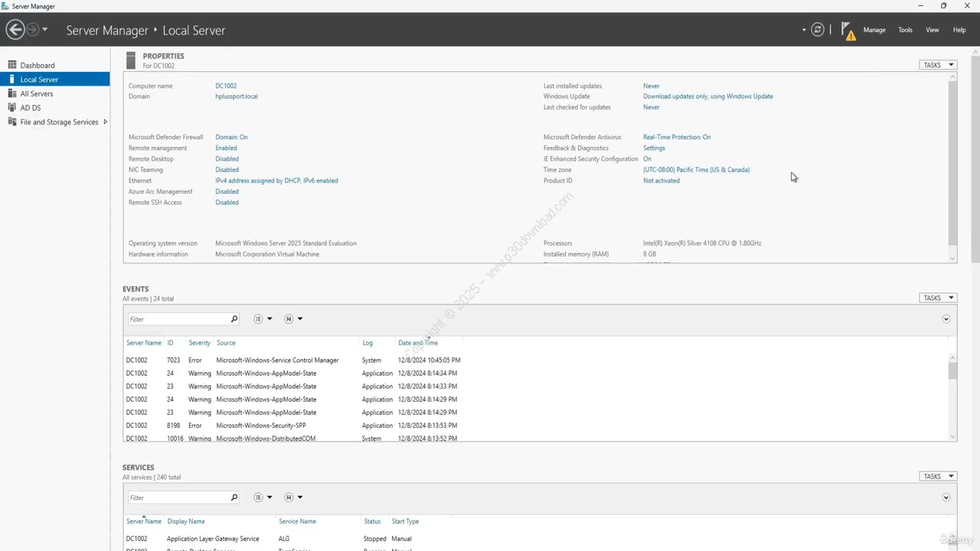The height and width of the screenshot is (551, 980).
Task: Open the View menu
Action: tap(932, 30)
